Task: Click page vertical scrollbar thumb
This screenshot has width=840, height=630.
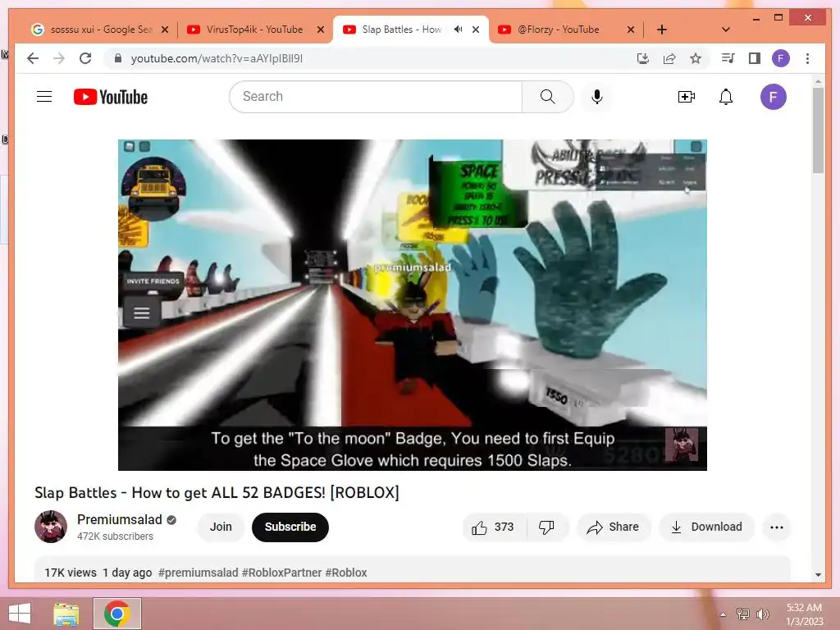Action: [x=818, y=130]
